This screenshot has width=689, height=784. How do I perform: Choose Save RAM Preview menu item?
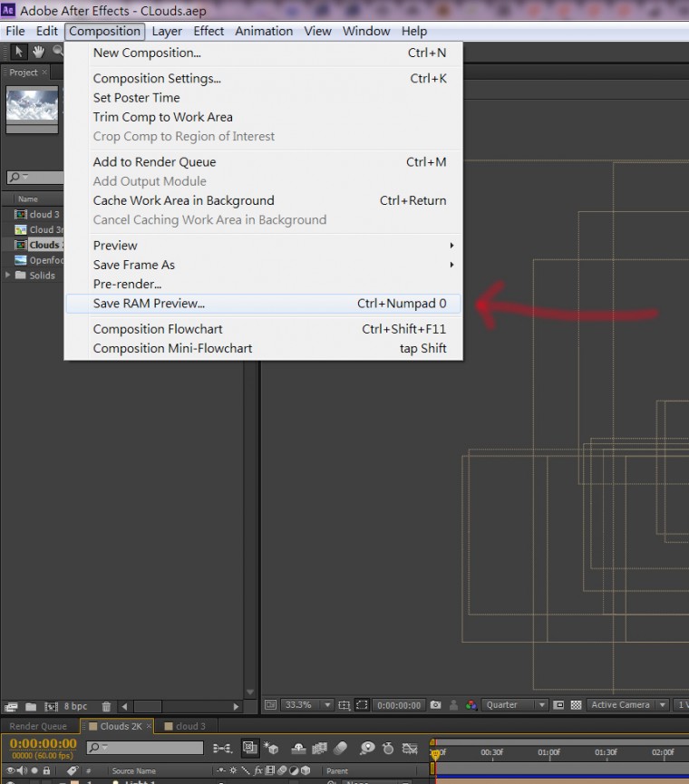(149, 304)
